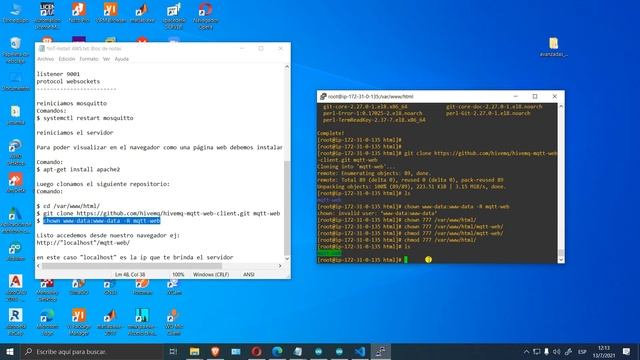Viewport: 640px width, 360px height.
Task: Click the terminal window scroll-up arrow
Action: pyautogui.click(x=561, y=106)
